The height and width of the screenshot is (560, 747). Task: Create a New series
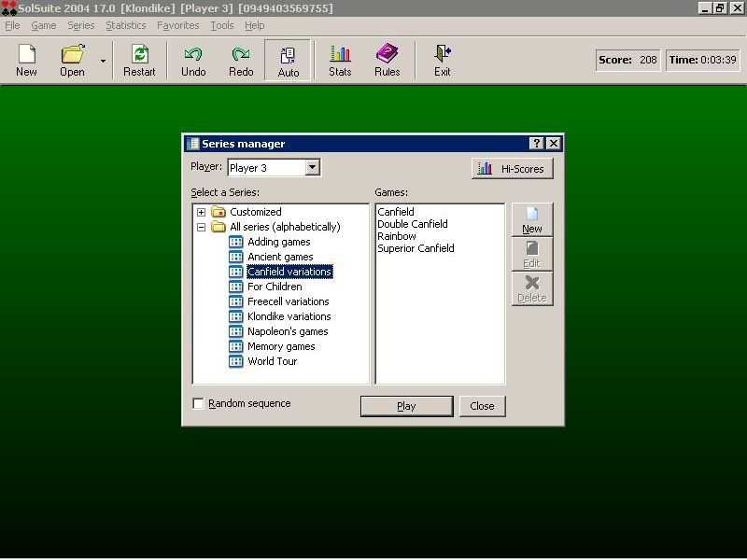(531, 220)
